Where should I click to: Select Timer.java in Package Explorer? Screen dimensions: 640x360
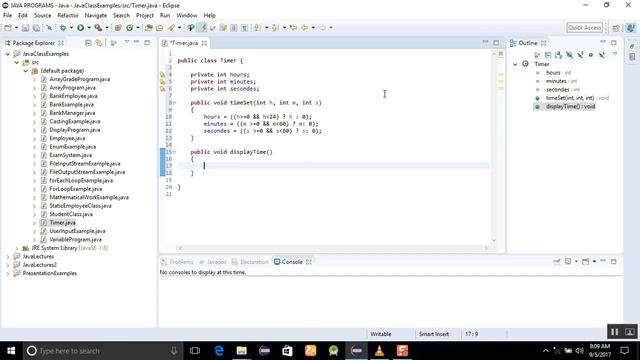(62, 223)
